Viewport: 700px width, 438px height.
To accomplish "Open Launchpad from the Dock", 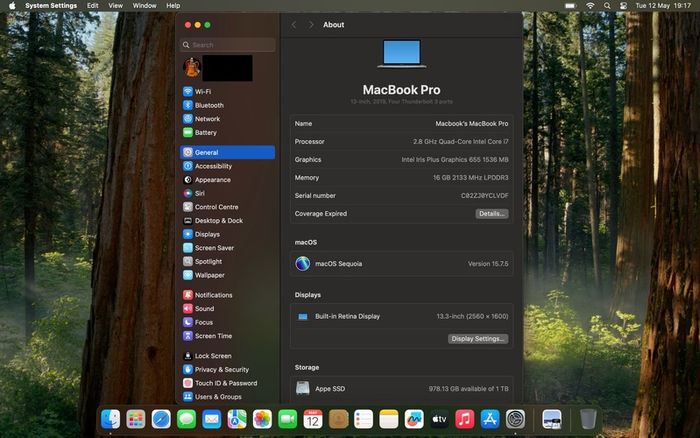I will [x=136, y=419].
